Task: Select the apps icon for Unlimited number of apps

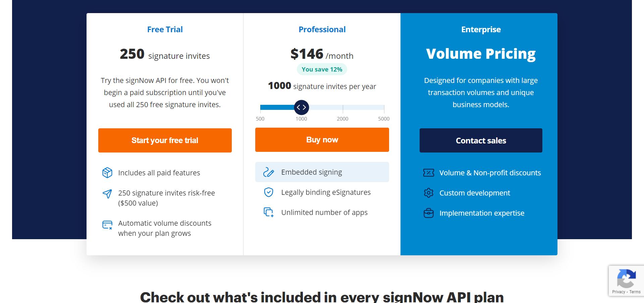Action: click(x=269, y=212)
